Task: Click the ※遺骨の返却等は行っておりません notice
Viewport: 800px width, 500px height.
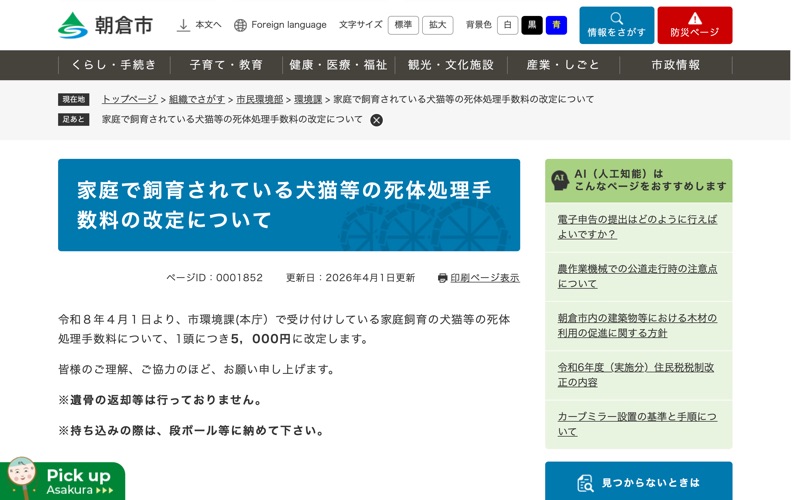Action: point(161,400)
